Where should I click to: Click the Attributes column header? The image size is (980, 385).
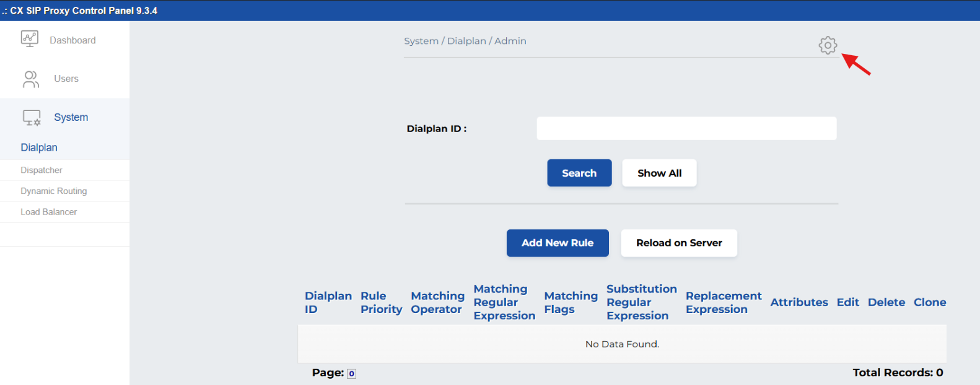798,303
